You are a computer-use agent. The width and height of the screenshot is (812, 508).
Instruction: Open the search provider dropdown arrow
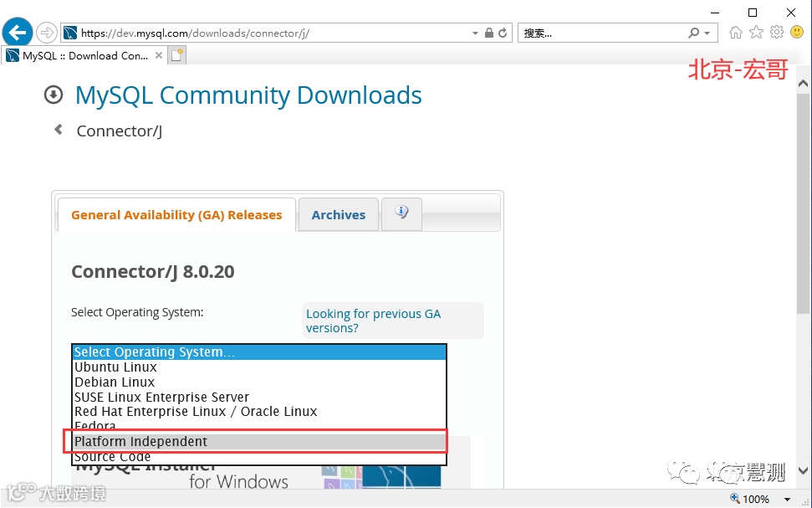click(x=707, y=33)
